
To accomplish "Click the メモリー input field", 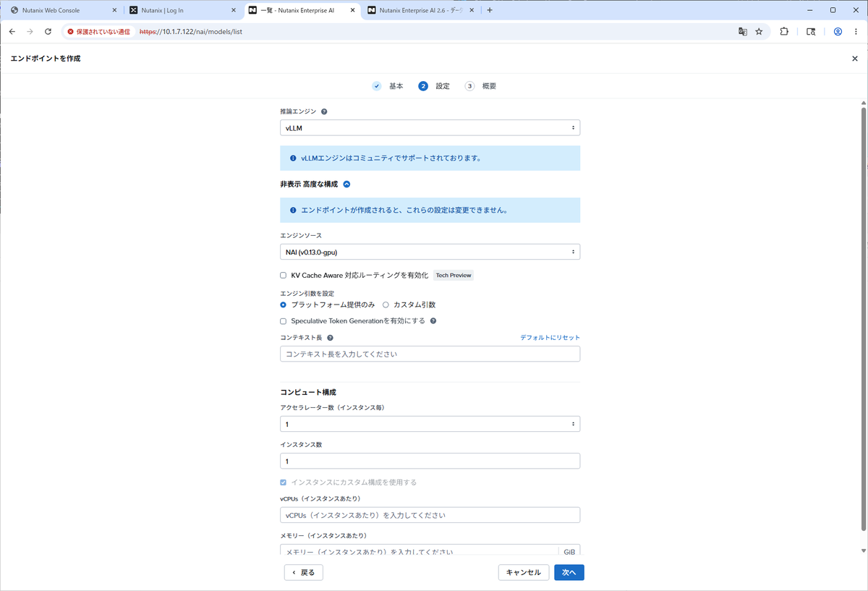I will point(419,550).
